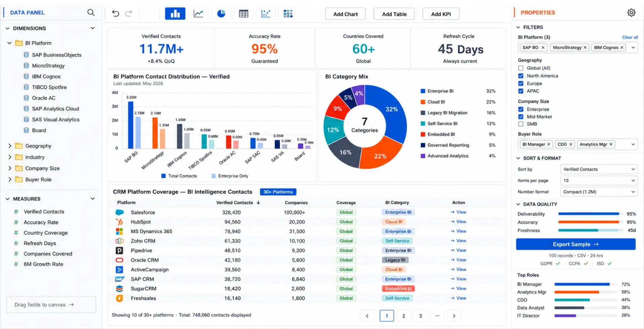Click Add Table button

(394, 14)
